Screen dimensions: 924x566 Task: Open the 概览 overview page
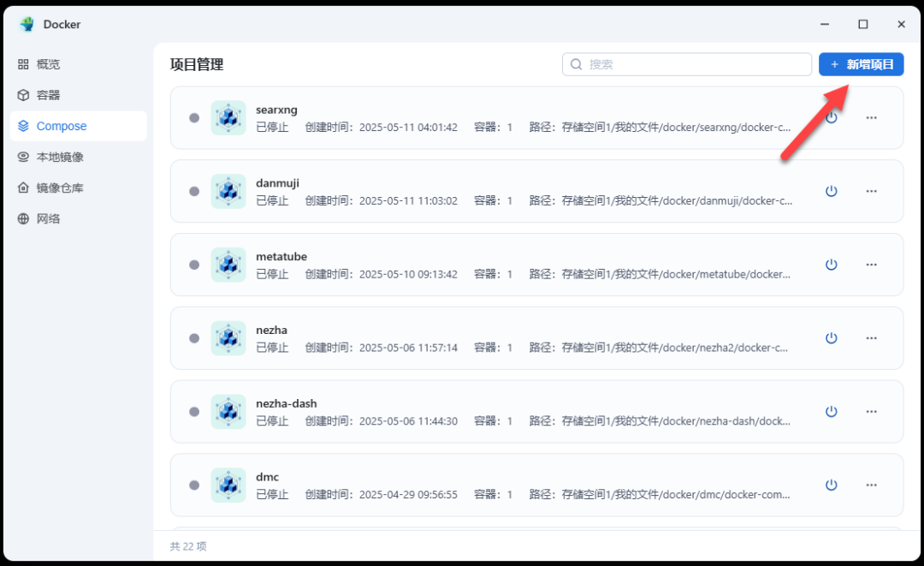pyautogui.click(x=79, y=64)
